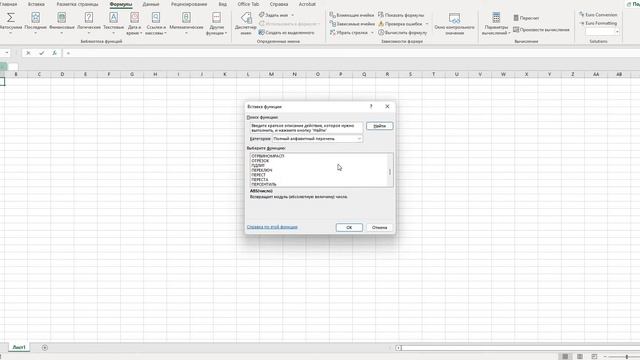Screen dimensions: 640x360
Task: Open the Home (Главная) tab
Action: [9, 4]
